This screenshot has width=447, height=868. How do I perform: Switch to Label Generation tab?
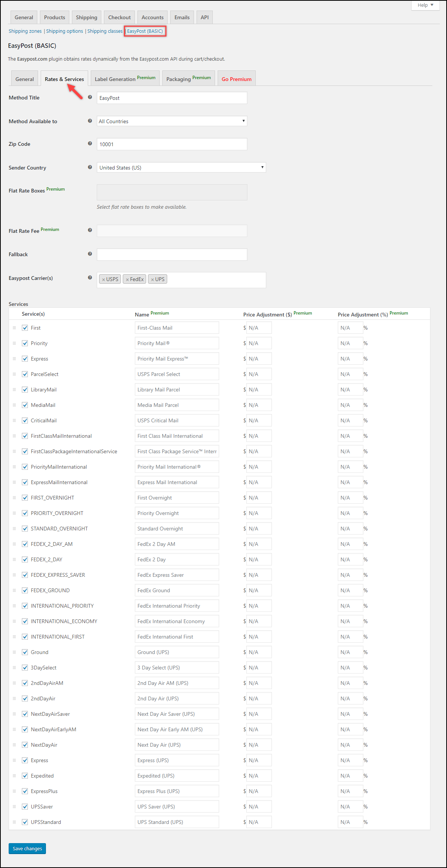click(x=125, y=79)
